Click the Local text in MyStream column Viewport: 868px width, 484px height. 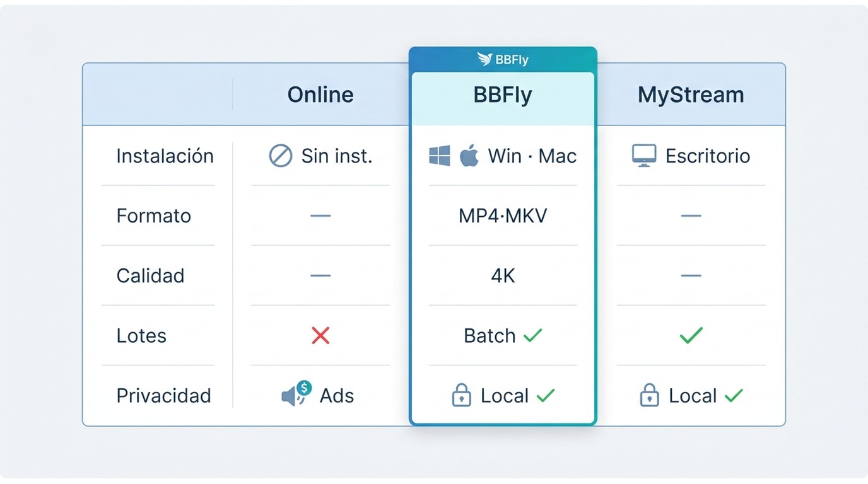click(x=693, y=396)
